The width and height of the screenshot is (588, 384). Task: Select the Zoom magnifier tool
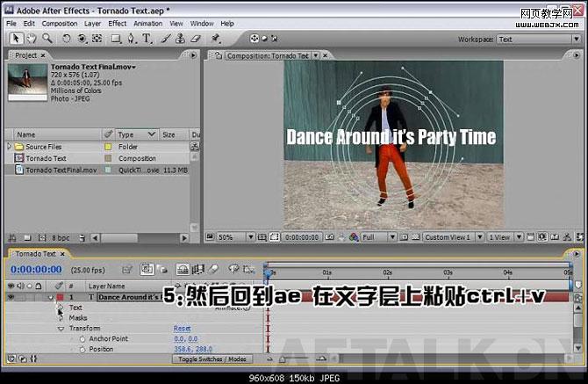coord(47,39)
